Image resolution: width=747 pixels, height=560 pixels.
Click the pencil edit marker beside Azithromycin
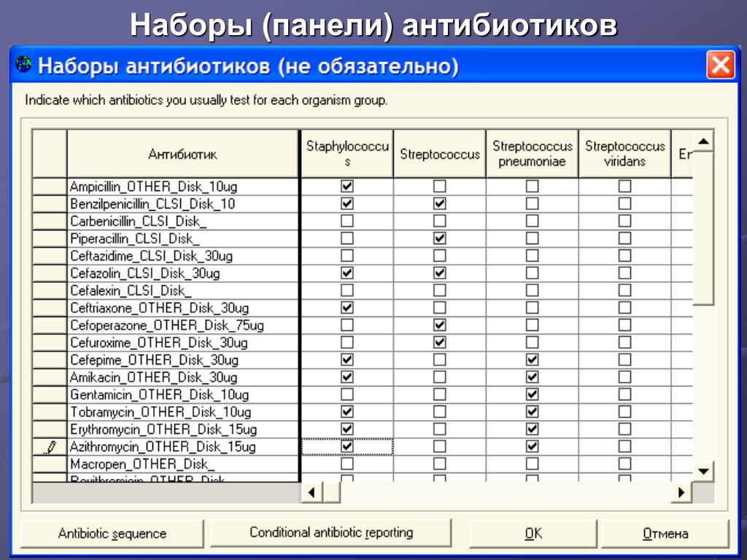50,447
